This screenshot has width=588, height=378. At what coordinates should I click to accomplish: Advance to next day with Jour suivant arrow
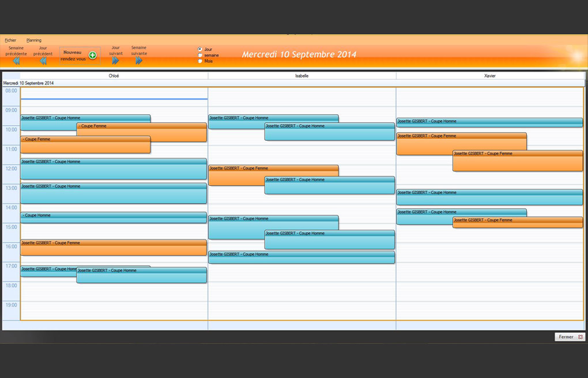[115, 61]
